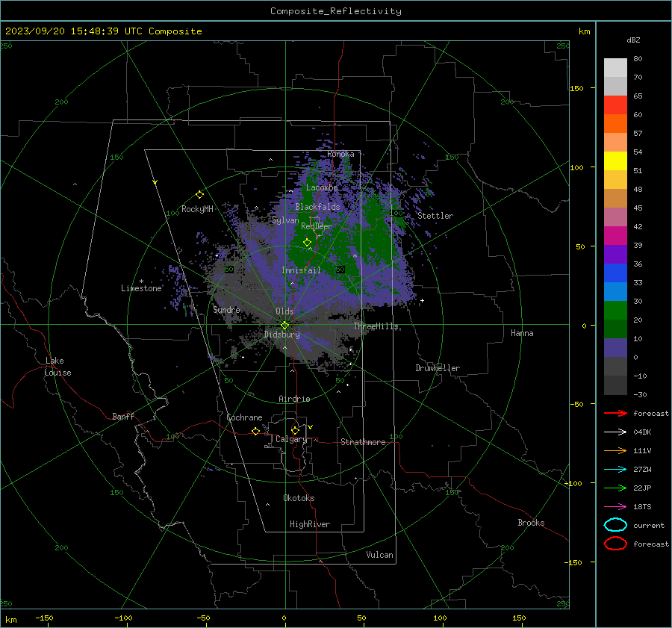
Task: Select the Vulcan label
Action: coord(379,555)
